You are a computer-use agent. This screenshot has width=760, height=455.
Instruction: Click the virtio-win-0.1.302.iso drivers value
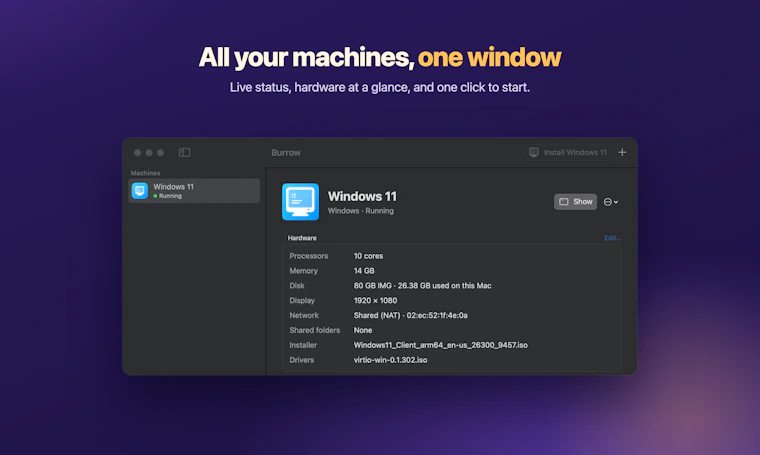coord(390,360)
